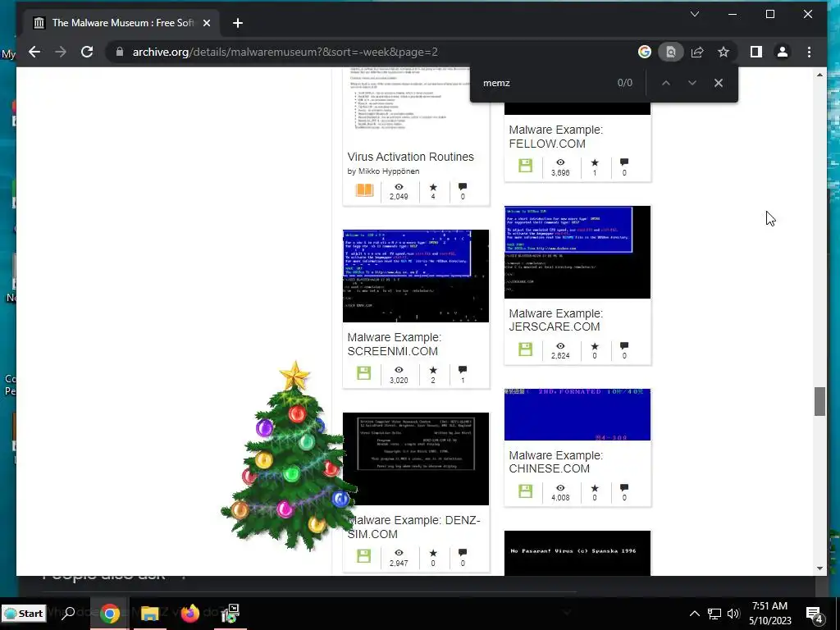Viewport: 840px width, 630px height.
Task: Click the archive.org address bar
Action: point(375,52)
